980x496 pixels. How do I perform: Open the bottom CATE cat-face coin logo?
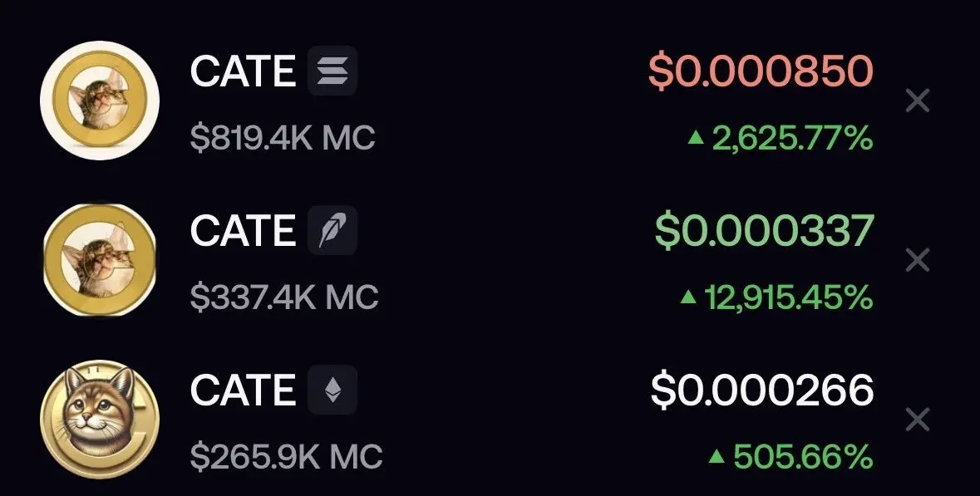point(100,420)
